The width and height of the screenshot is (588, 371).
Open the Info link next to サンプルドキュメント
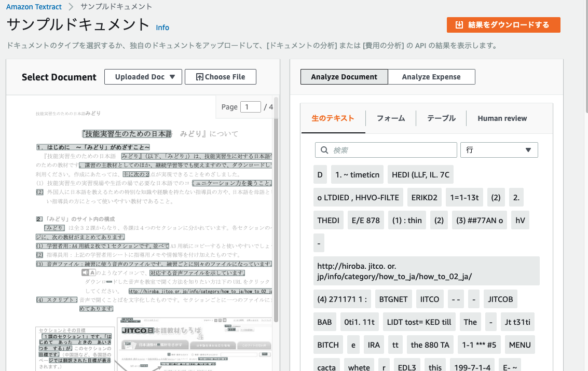(x=162, y=28)
